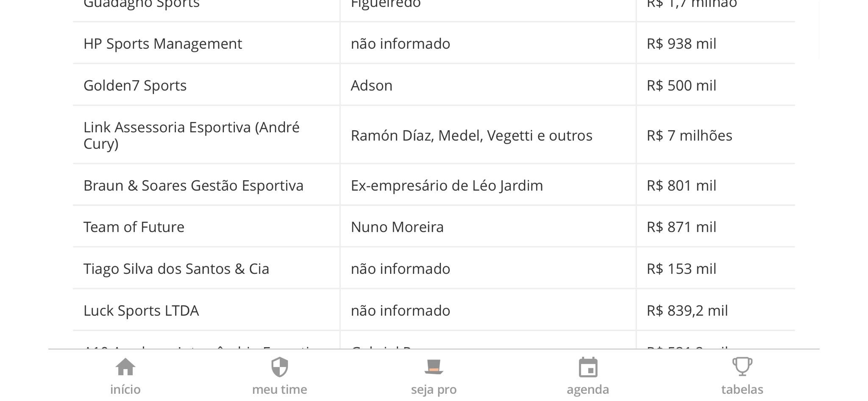The height and width of the screenshot is (401, 868).
Task: Click 'Ex-empresário de Léo Jardim' cell
Action: coord(488,185)
